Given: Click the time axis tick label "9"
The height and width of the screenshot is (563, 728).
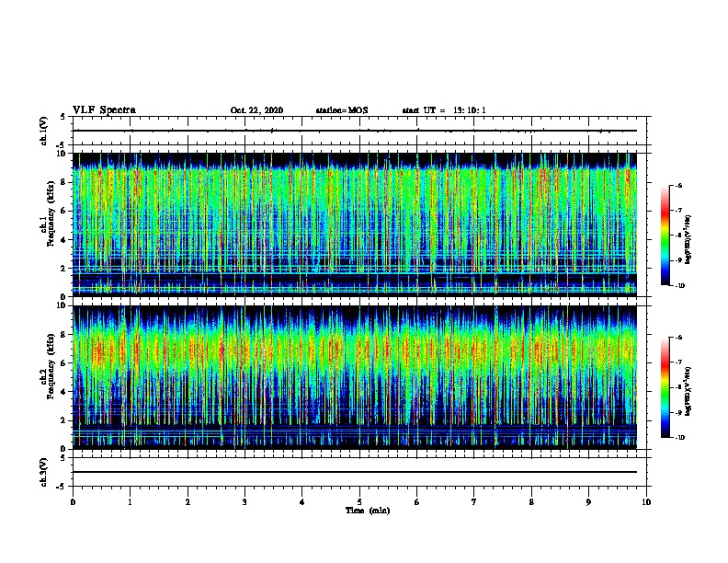Looking at the screenshot, I should coord(588,502).
